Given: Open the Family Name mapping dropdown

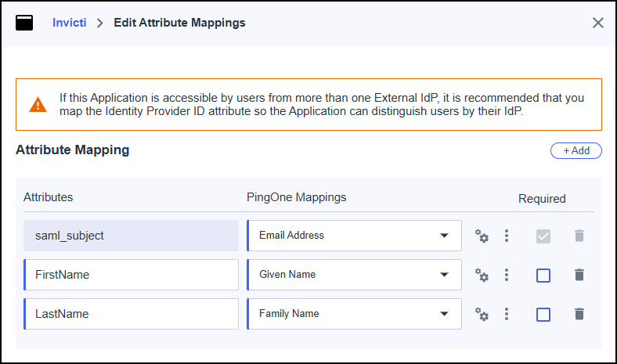Looking at the screenshot, I should 354,314.
